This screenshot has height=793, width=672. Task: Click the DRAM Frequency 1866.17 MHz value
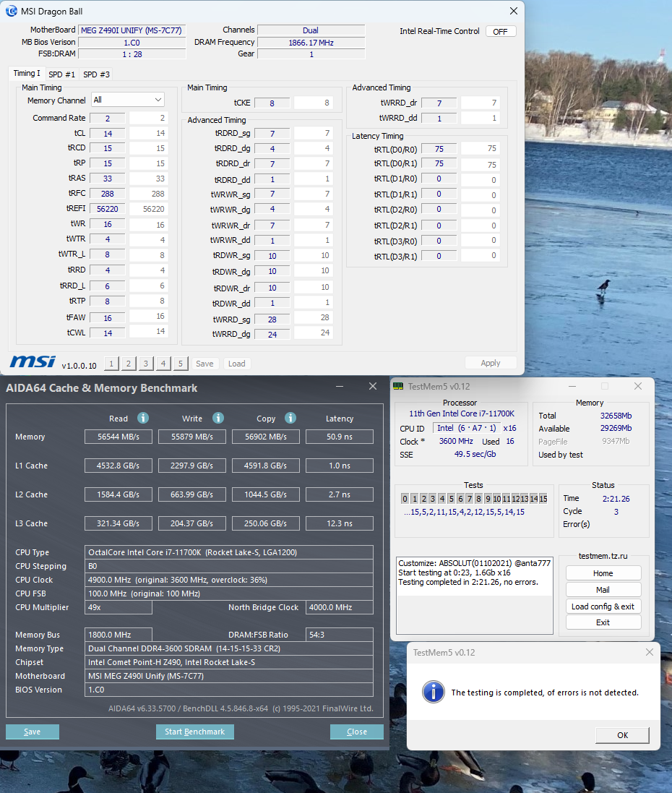pos(311,43)
